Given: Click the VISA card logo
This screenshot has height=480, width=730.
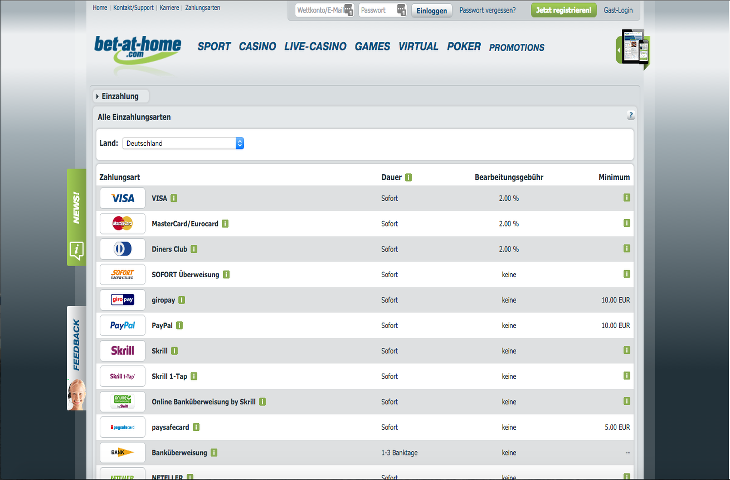Looking at the screenshot, I should click(x=122, y=198).
